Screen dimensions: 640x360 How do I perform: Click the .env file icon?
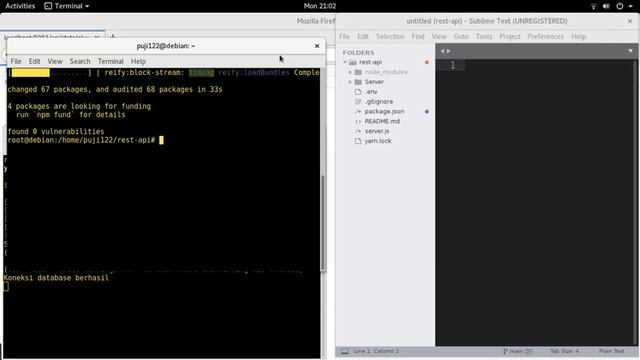click(358, 92)
